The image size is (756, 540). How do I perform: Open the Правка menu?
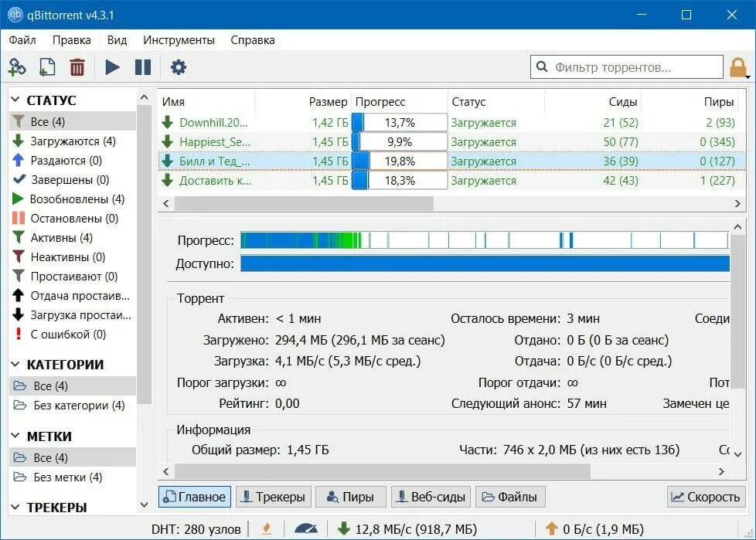[x=71, y=40]
